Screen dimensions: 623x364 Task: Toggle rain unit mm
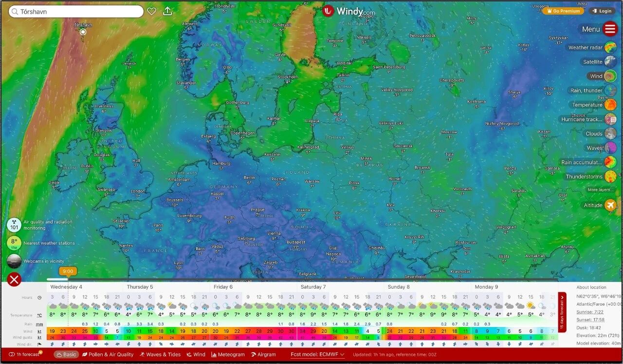39,324
